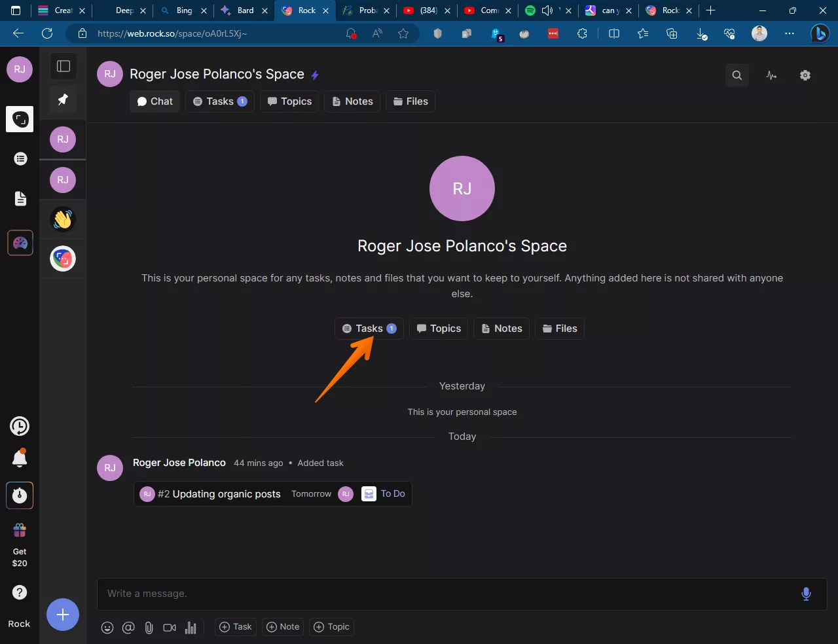
Task: Toggle the pinned spaces pin icon
Action: [x=64, y=99]
